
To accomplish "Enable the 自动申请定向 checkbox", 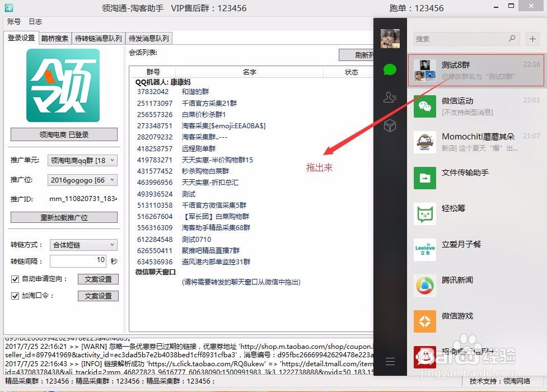I will [15, 279].
